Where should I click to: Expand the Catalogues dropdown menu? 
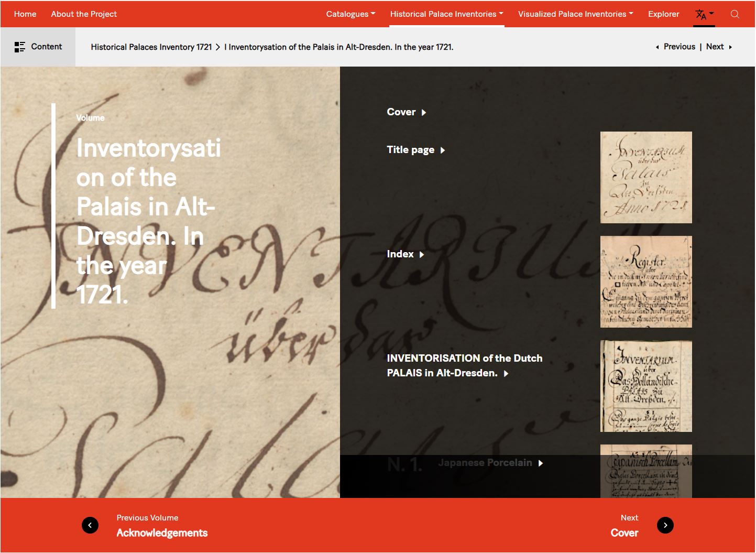(x=350, y=14)
